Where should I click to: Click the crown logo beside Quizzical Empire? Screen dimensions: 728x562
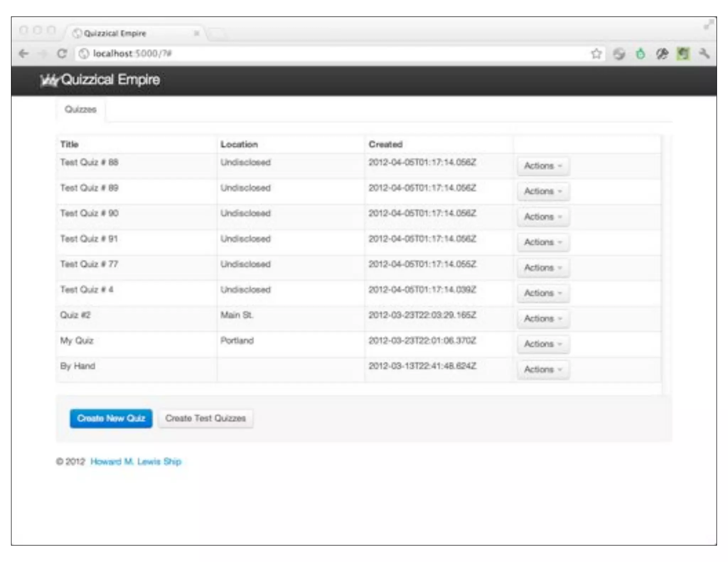point(49,80)
